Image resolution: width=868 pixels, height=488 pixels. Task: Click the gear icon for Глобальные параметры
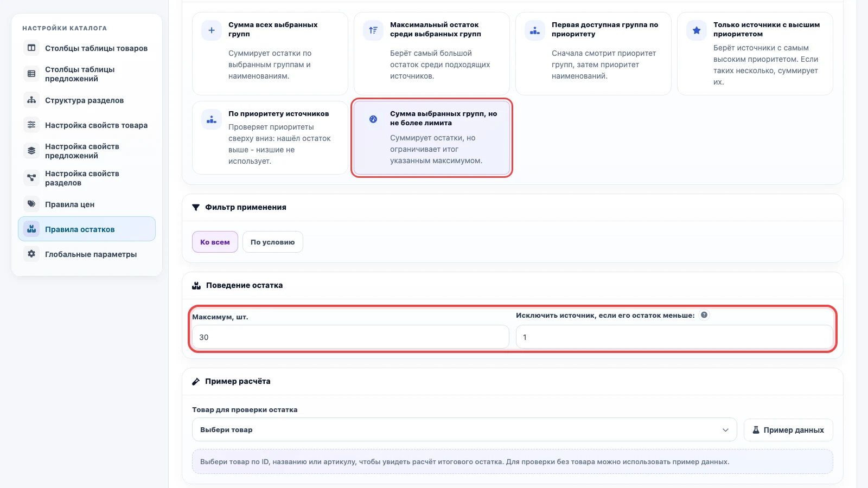(x=31, y=254)
